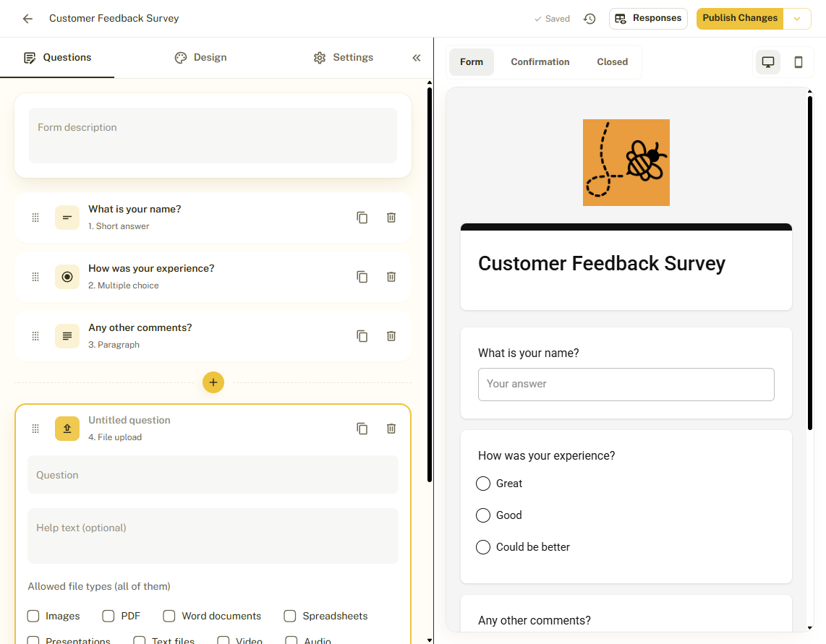Go back using the arrow icon
The width and height of the screenshot is (826, 644).
(27, 19)
